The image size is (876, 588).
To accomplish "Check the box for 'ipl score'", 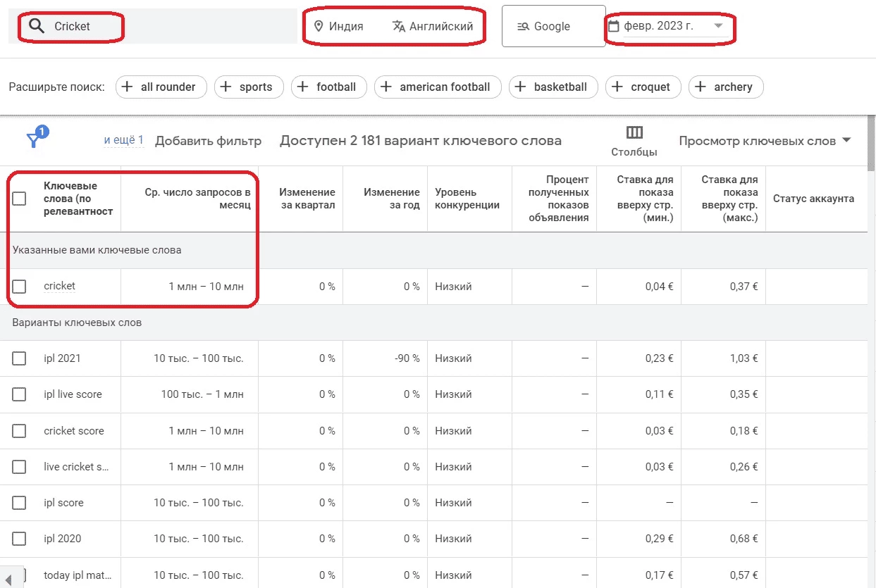I will (x=19, y=503).
